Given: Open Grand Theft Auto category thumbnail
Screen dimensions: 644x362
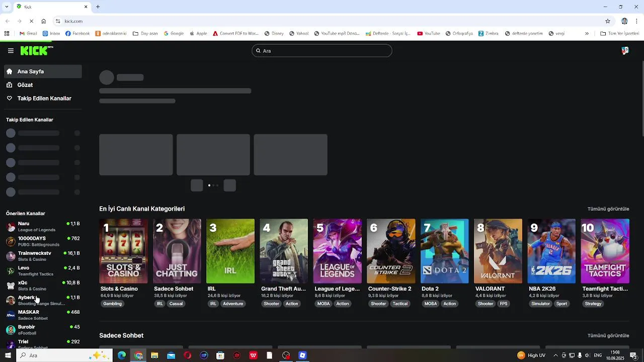Looking at the screenshot, I should [x=284, y=251].
